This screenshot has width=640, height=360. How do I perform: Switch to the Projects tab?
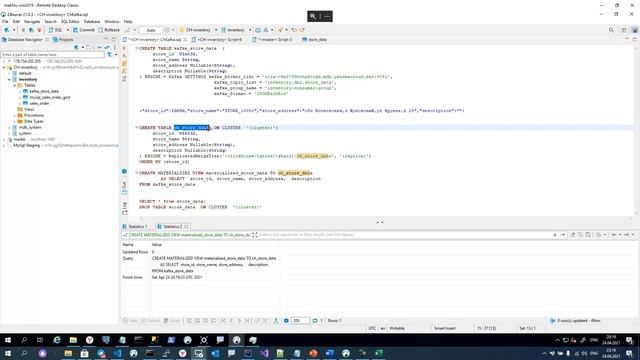[63, 40]
